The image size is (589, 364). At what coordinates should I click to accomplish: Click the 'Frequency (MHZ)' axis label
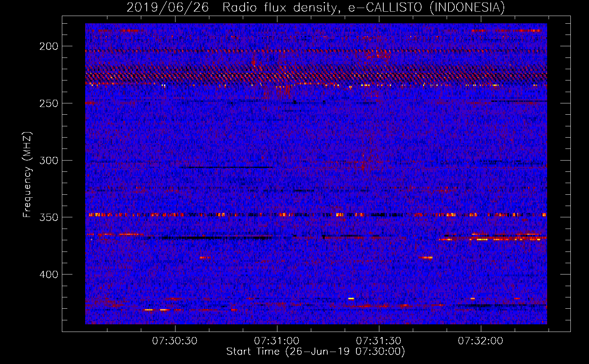[x=27, y=174]
